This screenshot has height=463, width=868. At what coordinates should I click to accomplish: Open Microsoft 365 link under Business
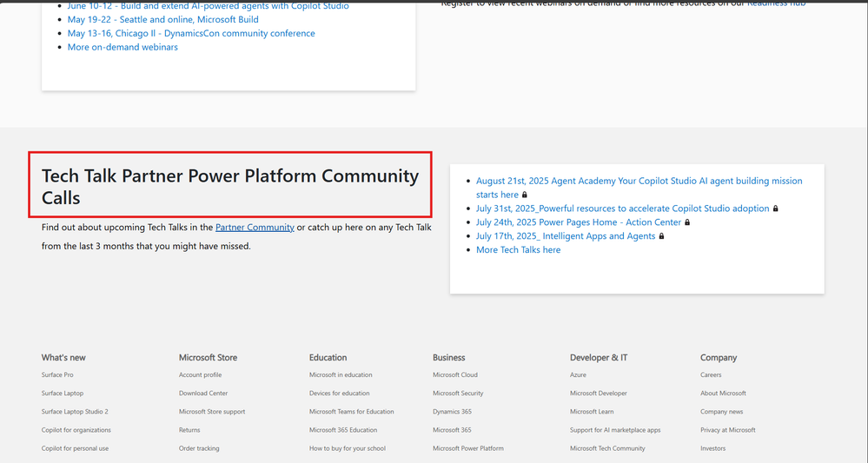click(x=452, y=430)
